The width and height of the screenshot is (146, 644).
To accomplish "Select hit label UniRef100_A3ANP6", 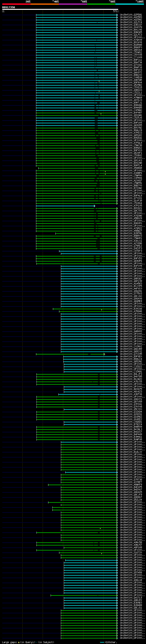I will pos(131,173).
